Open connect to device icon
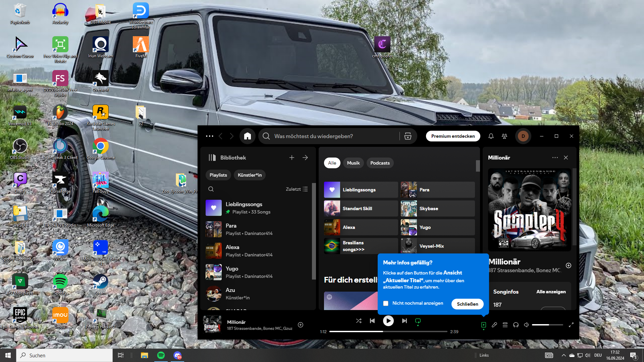 pyautogui.click(x=516, y=325)
